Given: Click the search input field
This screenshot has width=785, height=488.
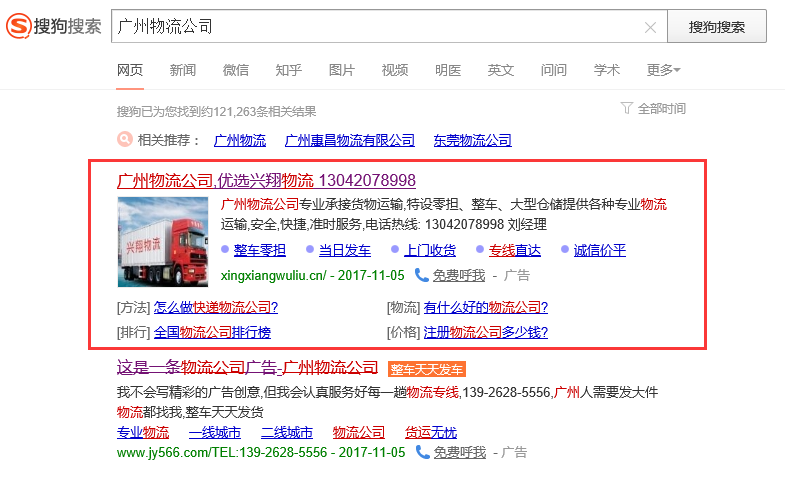Looking at the screenshot, I should [380, 27].
